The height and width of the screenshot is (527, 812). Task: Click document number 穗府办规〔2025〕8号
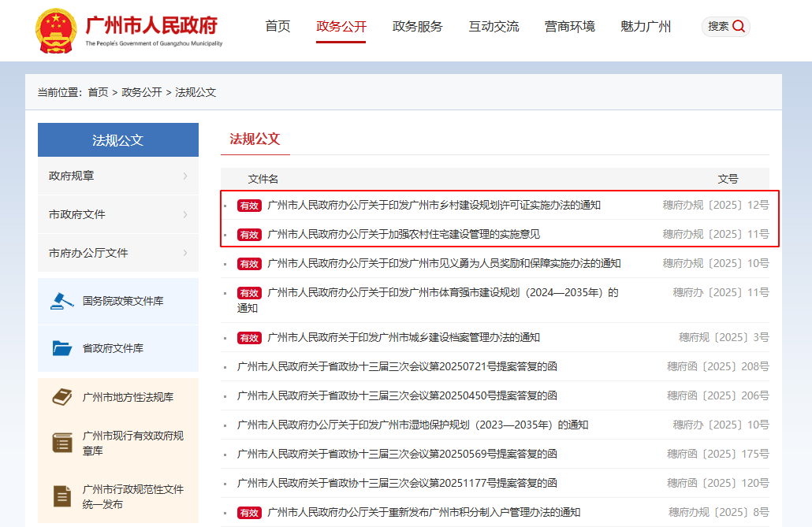point(719,512)
